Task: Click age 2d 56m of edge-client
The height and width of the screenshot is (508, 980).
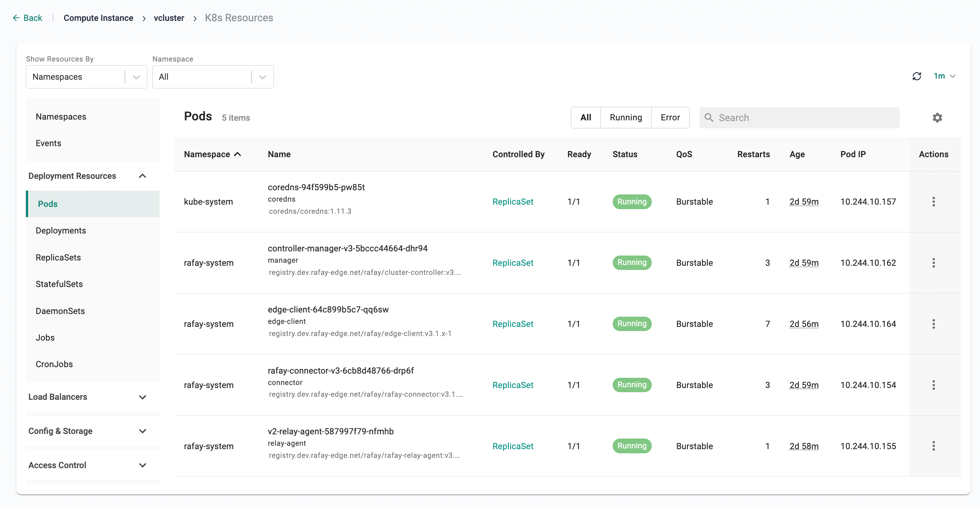Action: click(803, 324)
